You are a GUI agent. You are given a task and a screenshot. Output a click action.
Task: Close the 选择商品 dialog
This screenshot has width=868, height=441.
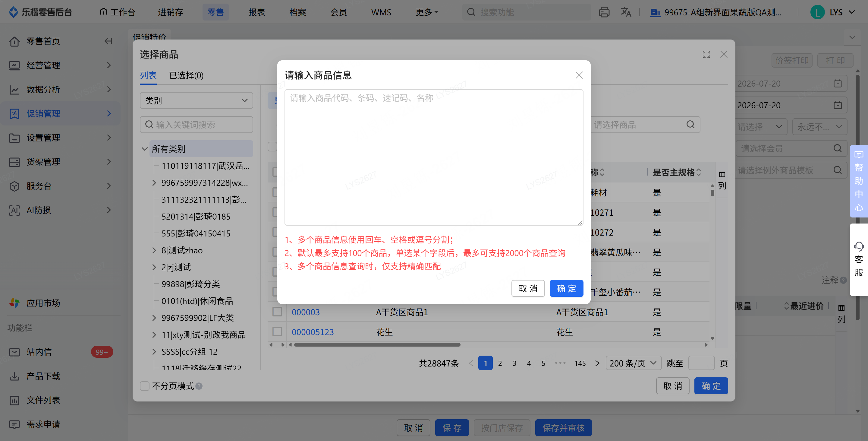(723, 54)
